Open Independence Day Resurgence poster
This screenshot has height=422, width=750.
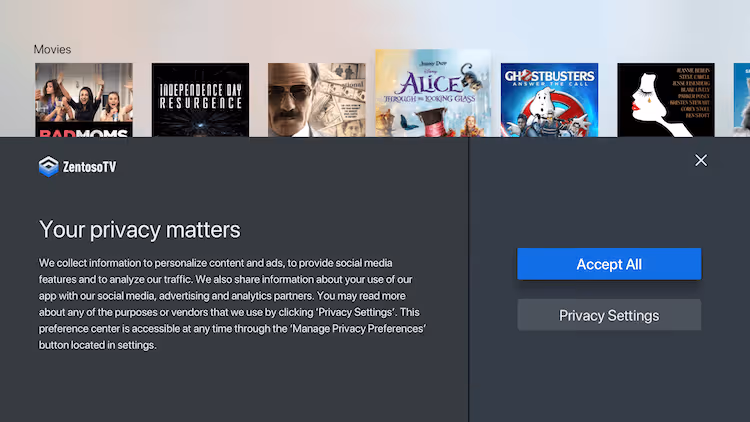(200, 100)
